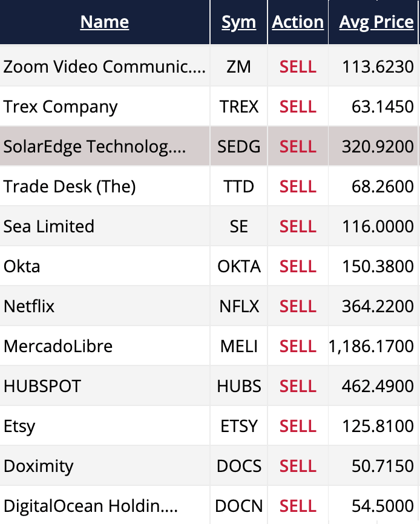Sort by Avg Price column header

pyautogui.click(x=376, y=22)
